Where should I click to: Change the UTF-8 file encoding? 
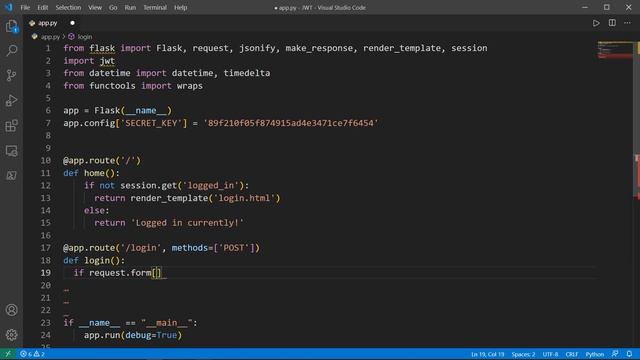(550, 354)
